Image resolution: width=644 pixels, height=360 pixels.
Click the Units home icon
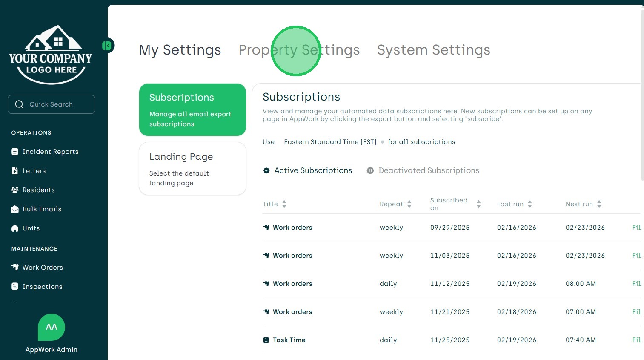[x=15, y=228]
